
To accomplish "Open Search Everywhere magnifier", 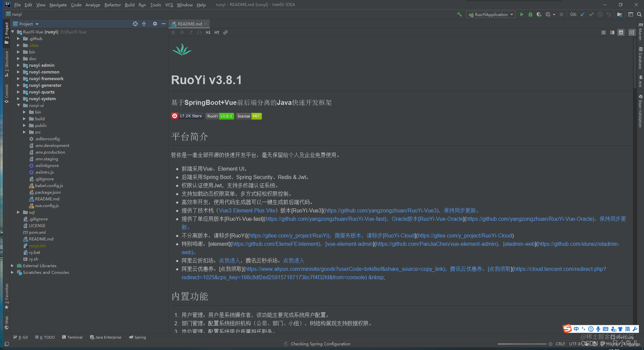I will (639, 14).
